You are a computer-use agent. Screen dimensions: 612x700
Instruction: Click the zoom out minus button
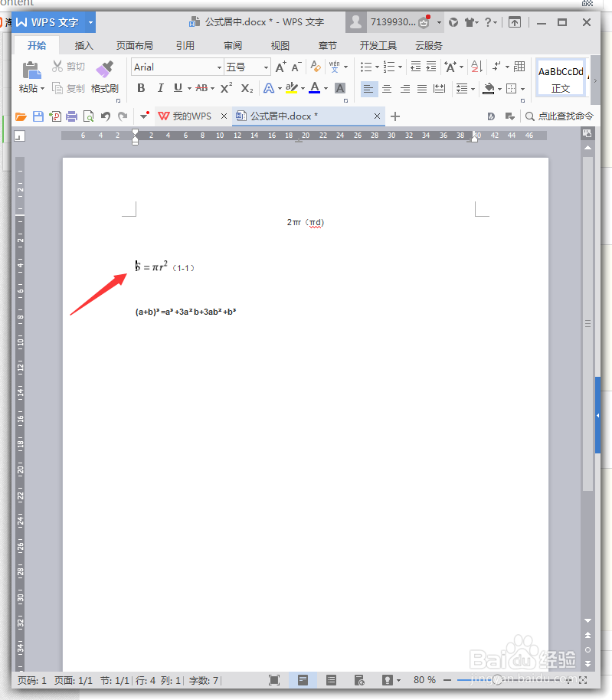tap(447, 680)
